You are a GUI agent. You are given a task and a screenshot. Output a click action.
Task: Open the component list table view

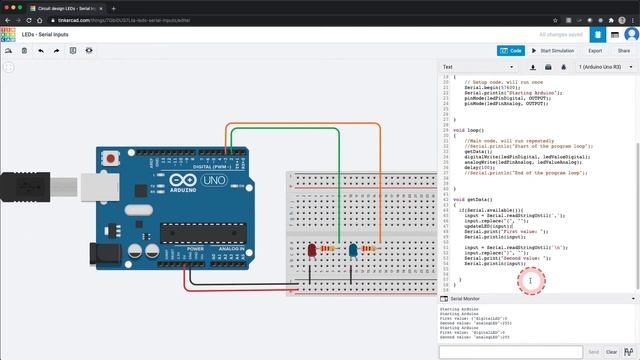(615, 35)
